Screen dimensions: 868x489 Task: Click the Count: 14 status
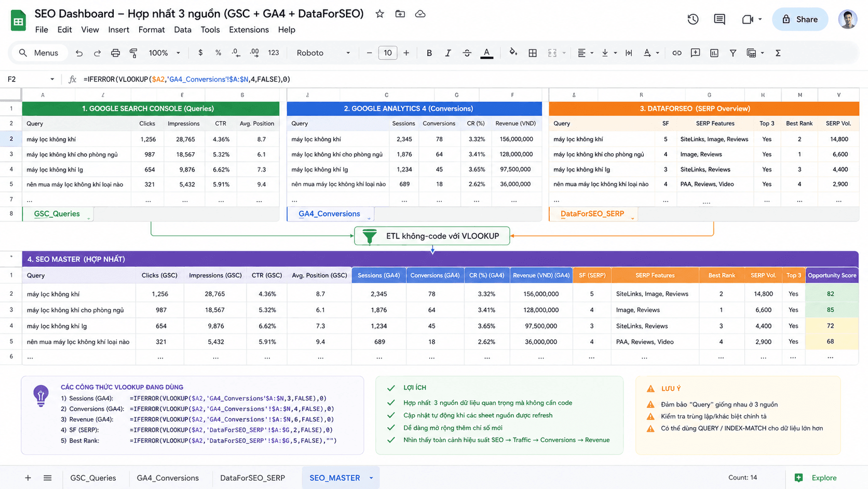[742, 478]
